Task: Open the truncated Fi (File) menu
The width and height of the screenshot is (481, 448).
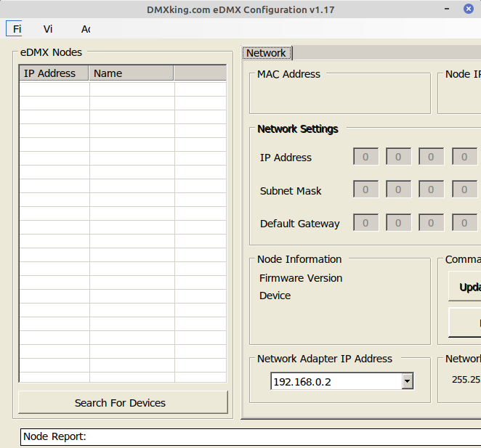Action: click(14, 29)
